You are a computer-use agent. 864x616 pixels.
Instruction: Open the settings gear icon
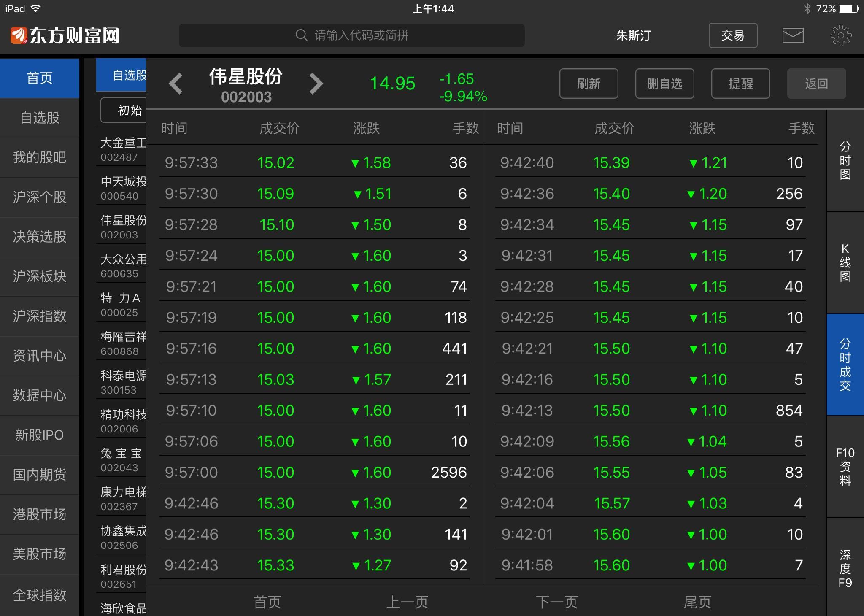841,35
